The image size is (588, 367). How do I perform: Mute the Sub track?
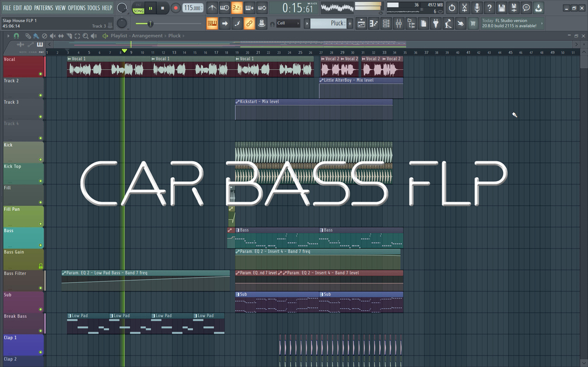(x=40, y=309)
